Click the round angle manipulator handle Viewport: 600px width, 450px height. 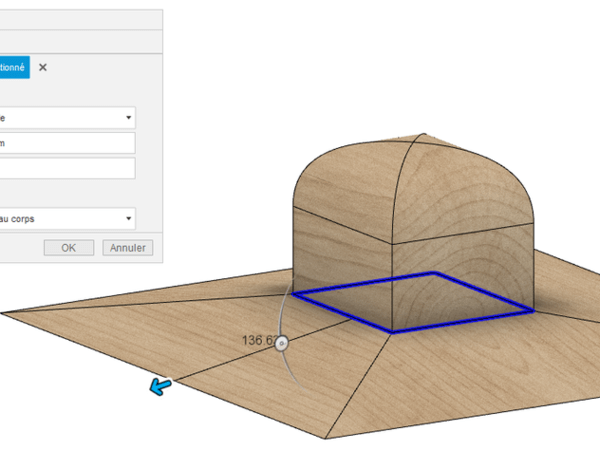click(282, 343)
